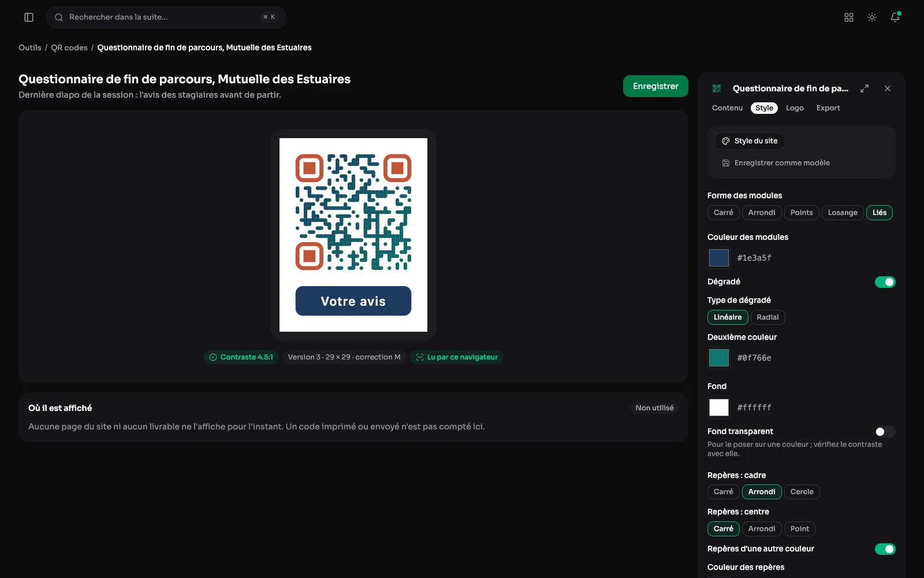Open notifications bell icon
The image size is (924, 578).
(895, 17)
